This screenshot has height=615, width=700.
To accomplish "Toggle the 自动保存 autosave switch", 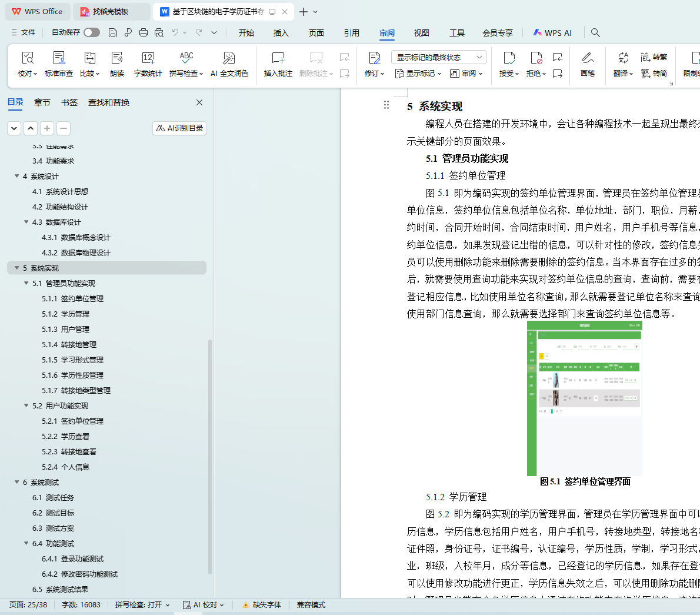I will 91,32.
